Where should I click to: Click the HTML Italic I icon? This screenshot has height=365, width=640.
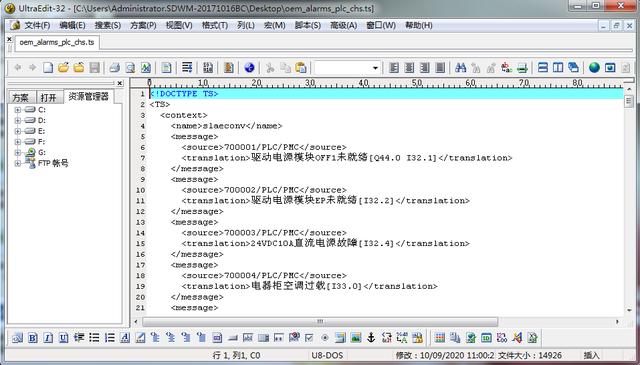[48, 338]
